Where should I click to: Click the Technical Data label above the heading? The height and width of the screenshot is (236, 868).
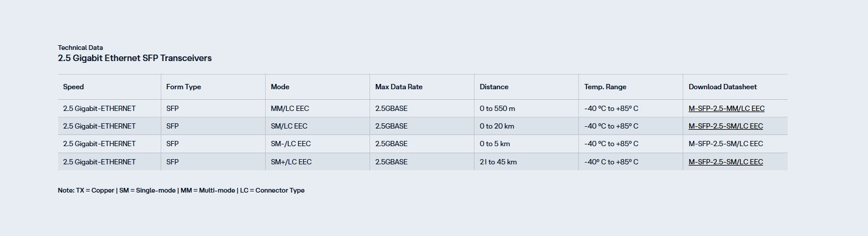click(80, 47)
